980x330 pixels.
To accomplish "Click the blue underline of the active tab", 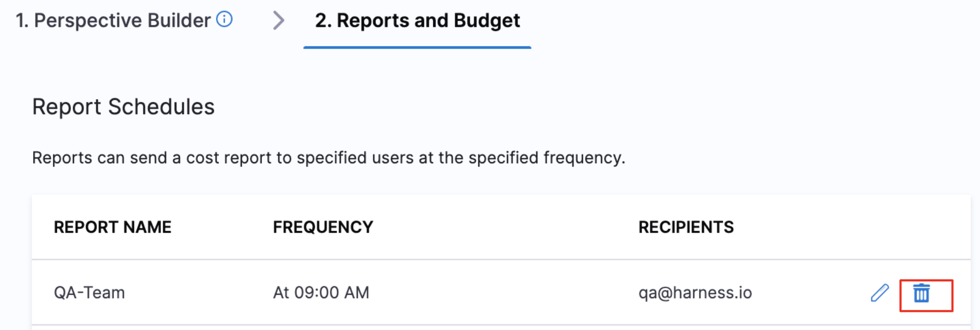I will click(417, 47).
